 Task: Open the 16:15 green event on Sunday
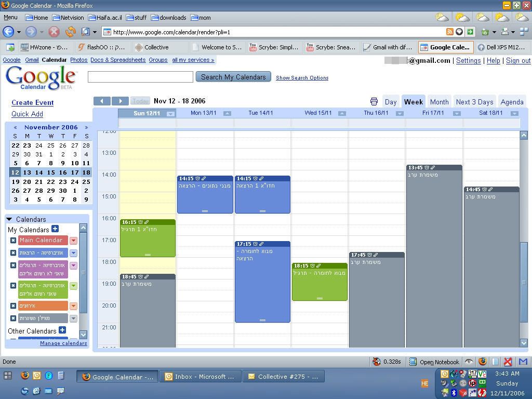[x=148, y=238]
